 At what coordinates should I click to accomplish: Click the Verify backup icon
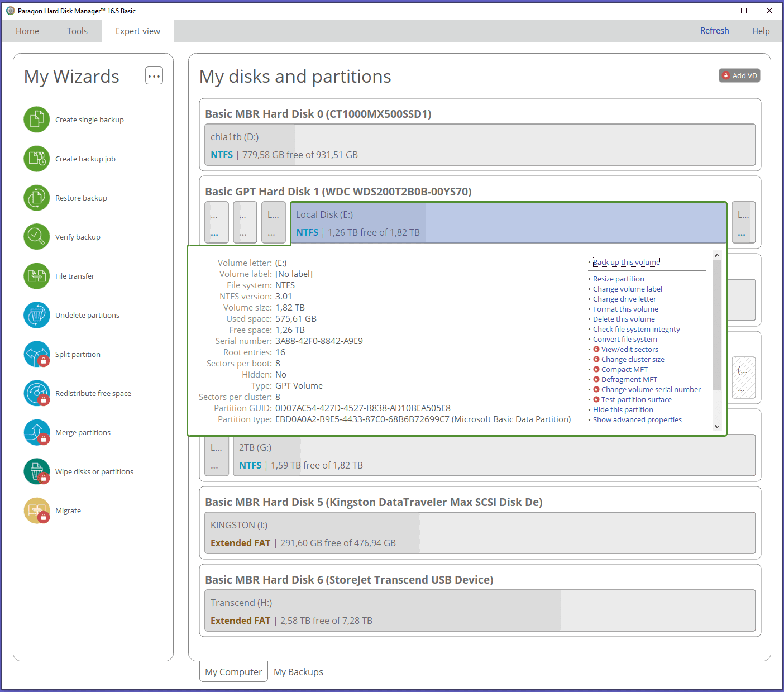[37, 237]
